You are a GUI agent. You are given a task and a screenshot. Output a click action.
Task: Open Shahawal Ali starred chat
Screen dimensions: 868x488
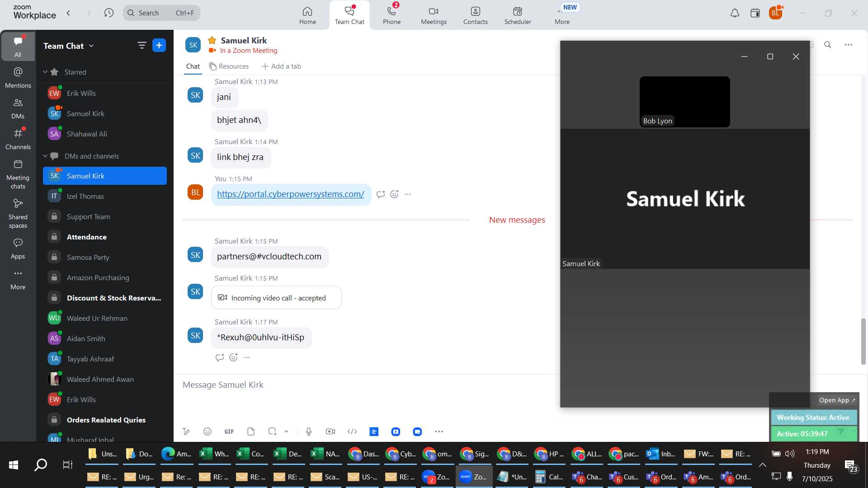tap(105, 134)
